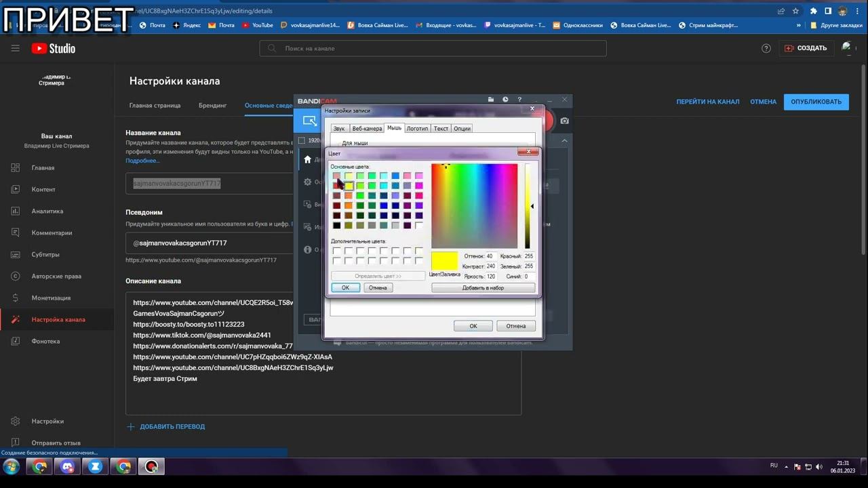Switch to the Логотип tab
868x488 pixels.
tap(417, 128)
